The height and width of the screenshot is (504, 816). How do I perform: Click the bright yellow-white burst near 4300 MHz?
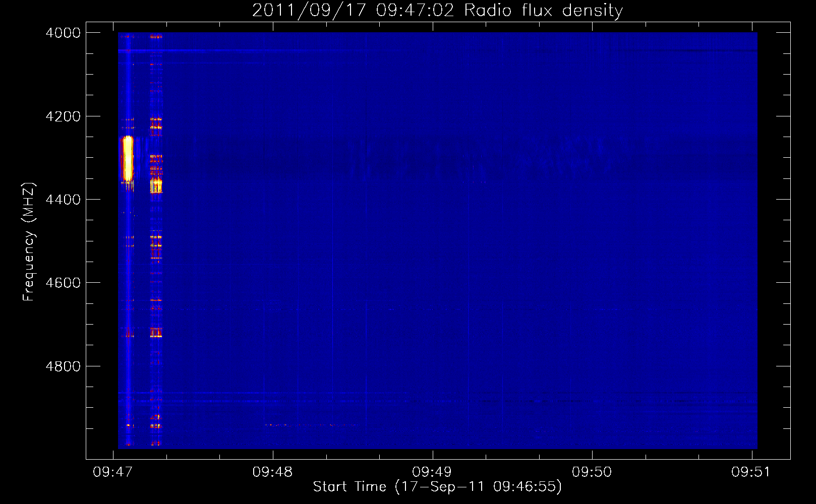coord(128,158)
